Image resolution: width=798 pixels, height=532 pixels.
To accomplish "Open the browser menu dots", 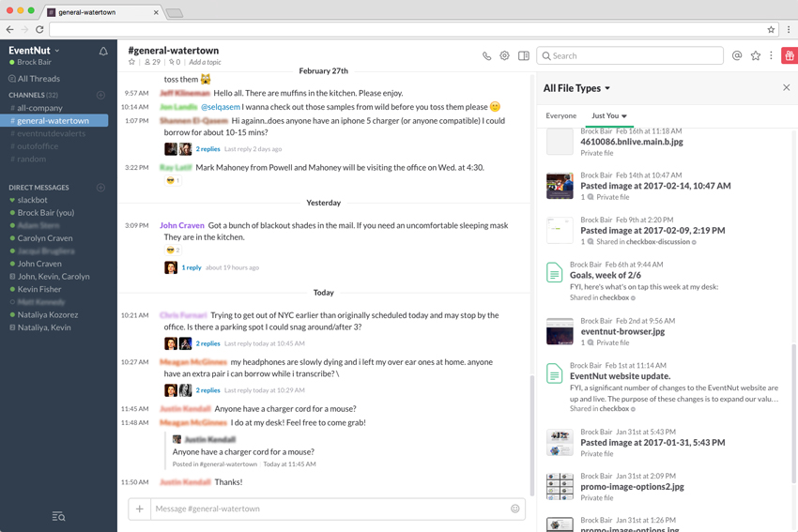I will (x=789, y=29).
